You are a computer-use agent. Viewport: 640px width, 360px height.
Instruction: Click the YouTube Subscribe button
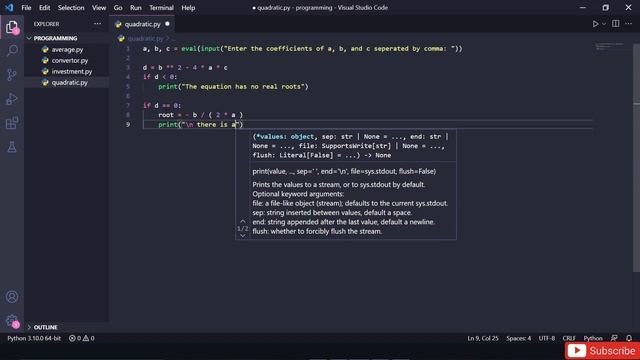[602, 351]
